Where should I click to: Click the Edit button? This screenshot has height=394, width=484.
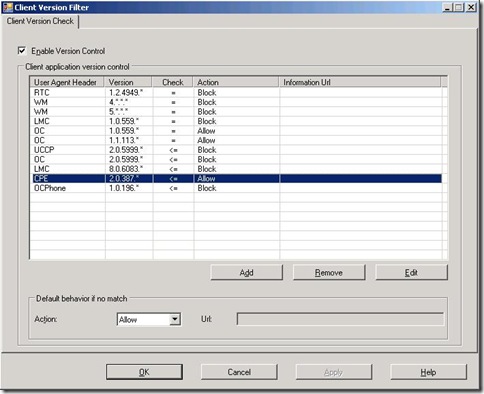click(x=411, y=273)
